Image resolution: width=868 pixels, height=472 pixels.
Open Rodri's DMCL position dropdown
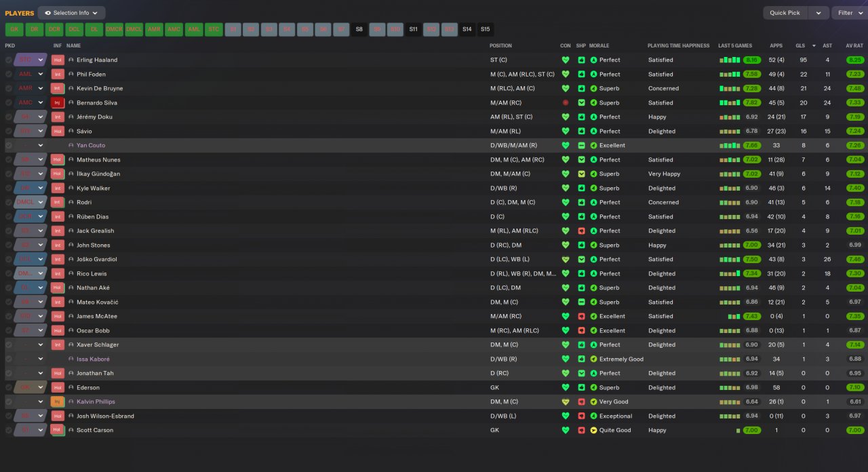(x=30, y=202)
